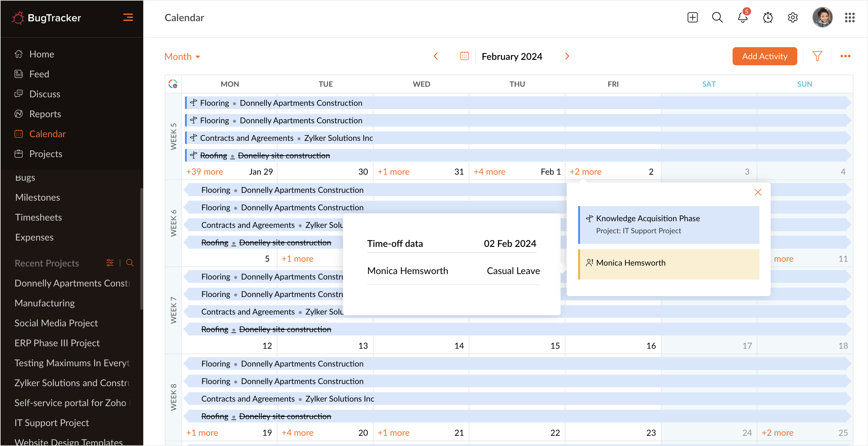
Task: Select Monica Hemsworth time-off yellow entry
Action: coord(669,264)
